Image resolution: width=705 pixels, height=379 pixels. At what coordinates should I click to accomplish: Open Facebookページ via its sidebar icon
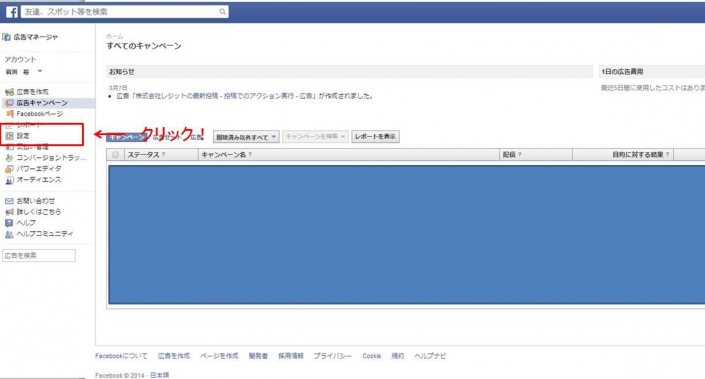click(9, 114)
